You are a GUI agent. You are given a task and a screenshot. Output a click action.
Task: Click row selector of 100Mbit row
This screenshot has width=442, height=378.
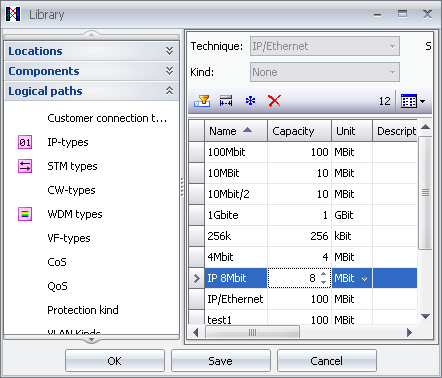(x=197, y=152)
